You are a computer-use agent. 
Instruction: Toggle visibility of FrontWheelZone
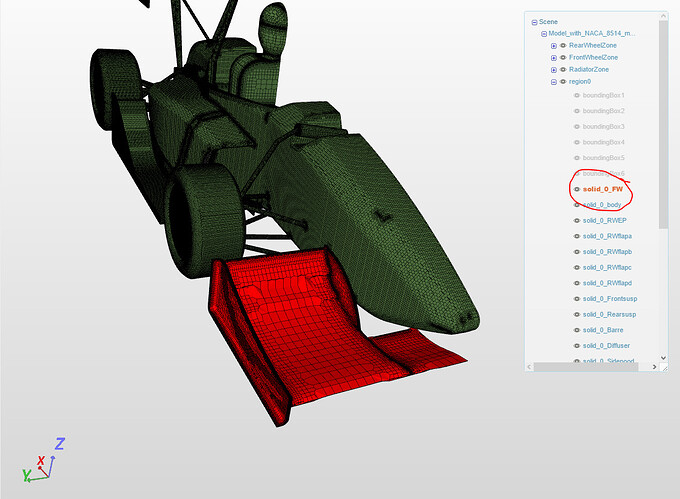point(563,57)
